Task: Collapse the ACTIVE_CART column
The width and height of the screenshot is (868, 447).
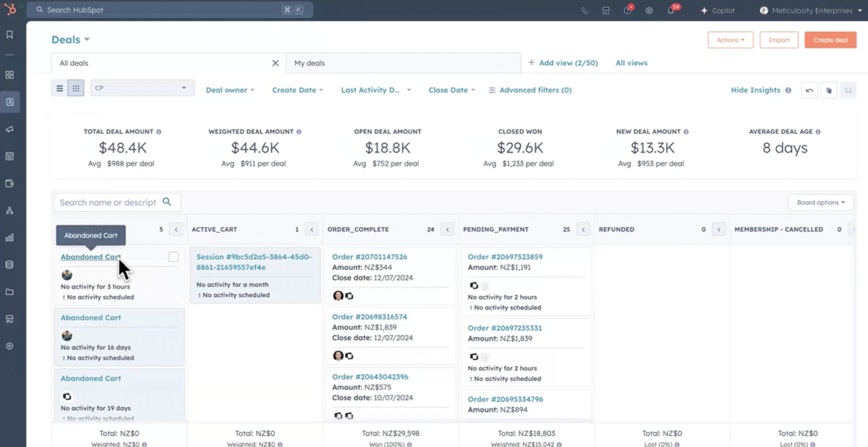Action: pos(312,229)
